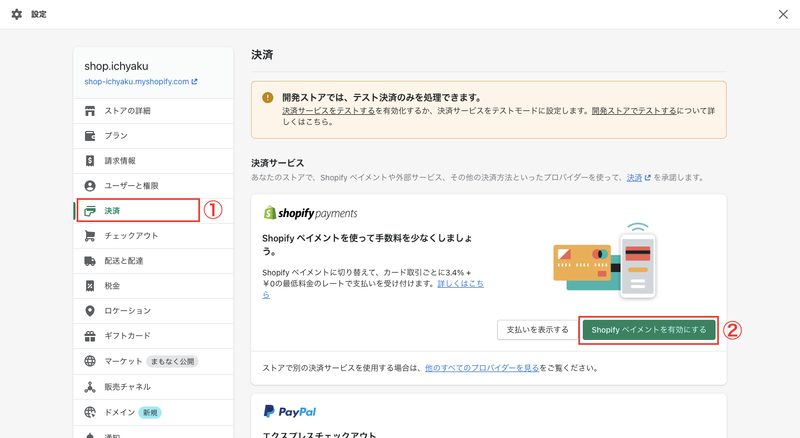This screenshot has height=438, width=800.
Task: Click the warning icon in the banner
Action: [267, 98]
